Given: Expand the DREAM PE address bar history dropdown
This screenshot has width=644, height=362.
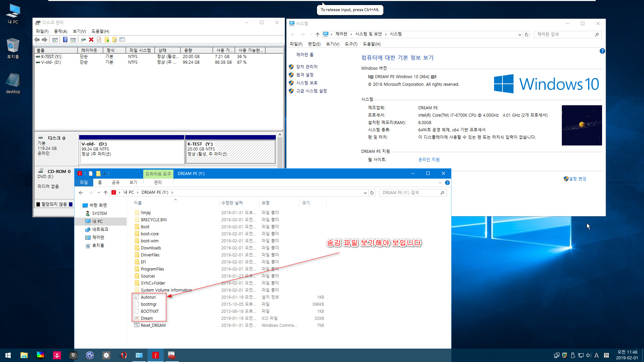Looking at the screenshot, I should click(365, 193).
